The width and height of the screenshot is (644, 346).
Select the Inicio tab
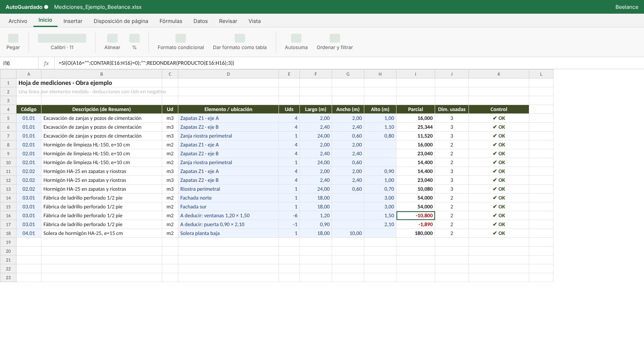[x=45, y=20]
